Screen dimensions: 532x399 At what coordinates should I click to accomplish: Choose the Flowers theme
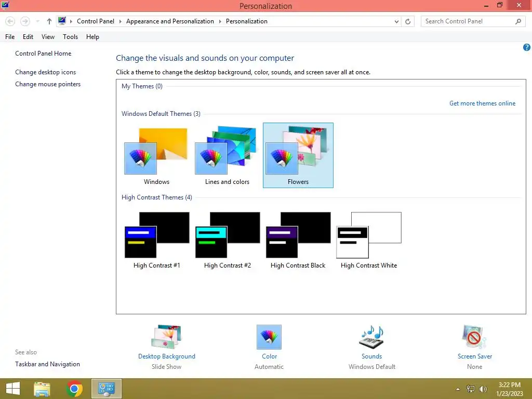(298, 155)
